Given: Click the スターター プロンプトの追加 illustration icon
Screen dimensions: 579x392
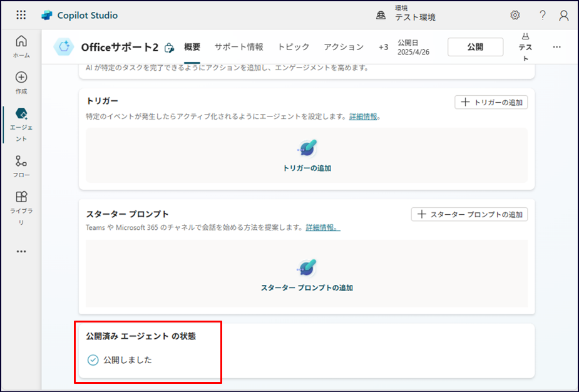Looking at the screenshot, I should click(307, 268).
